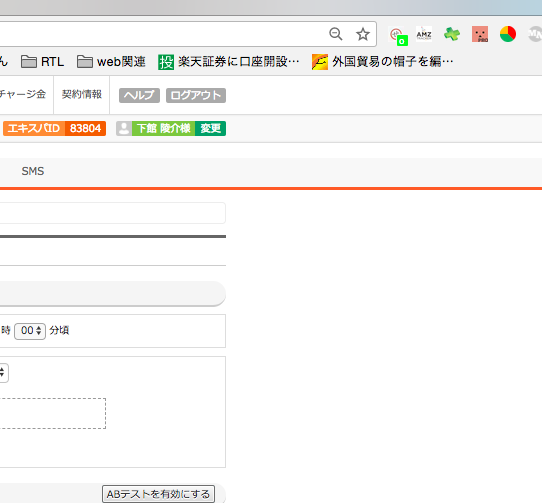Click the green 変更 button

point(211,128)
